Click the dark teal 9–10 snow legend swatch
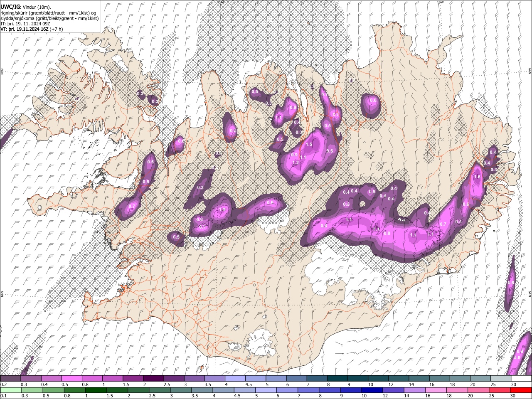 [x=357, y=379]
